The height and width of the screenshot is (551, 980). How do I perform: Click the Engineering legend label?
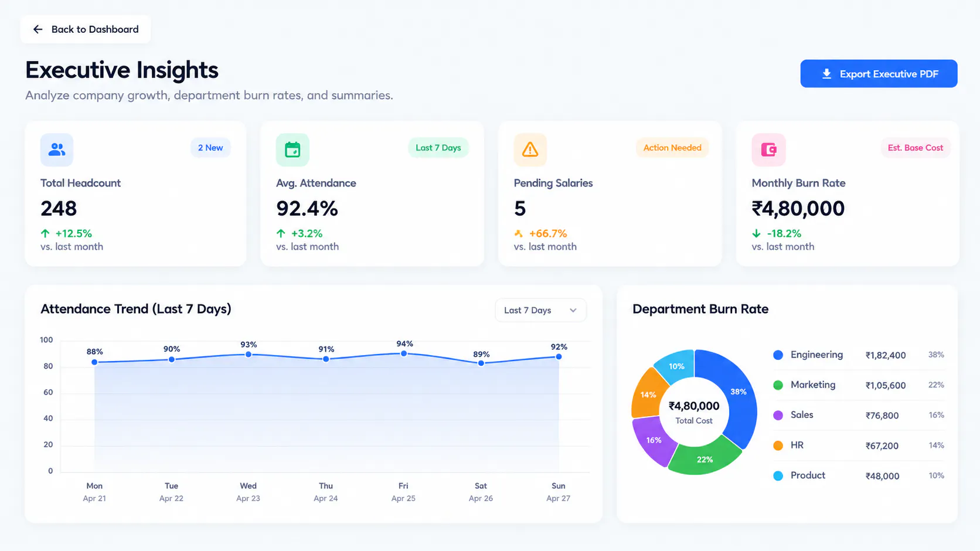(x=816, y=355)
